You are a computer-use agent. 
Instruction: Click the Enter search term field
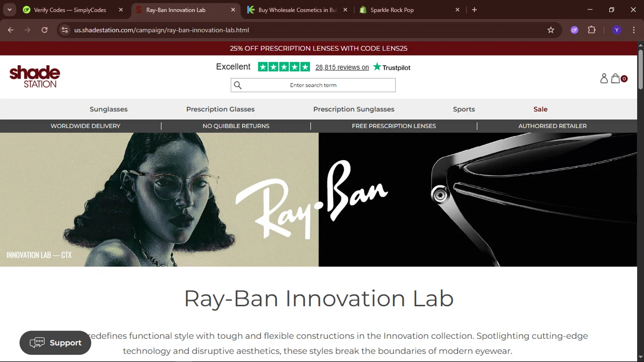pos(313,85)
